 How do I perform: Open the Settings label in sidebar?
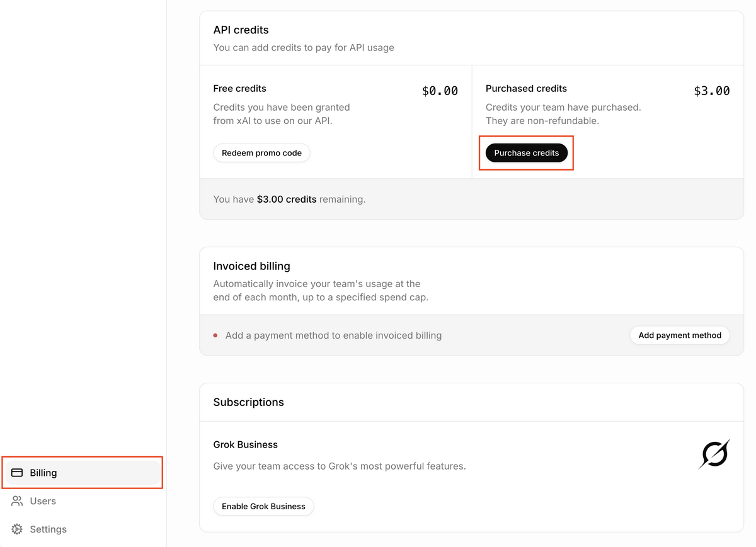pos(48,529)
